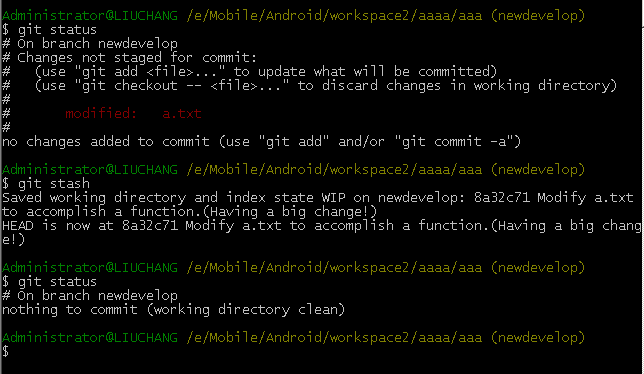Click the first '# On branch newdevelop' line
Viewport: 644px width, 374px height.
click(x=90, y=44)
